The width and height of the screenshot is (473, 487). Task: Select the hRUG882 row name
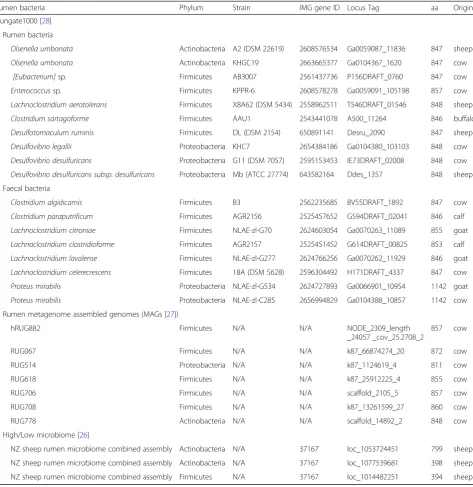pyautogui.click(x=25, y=328)
